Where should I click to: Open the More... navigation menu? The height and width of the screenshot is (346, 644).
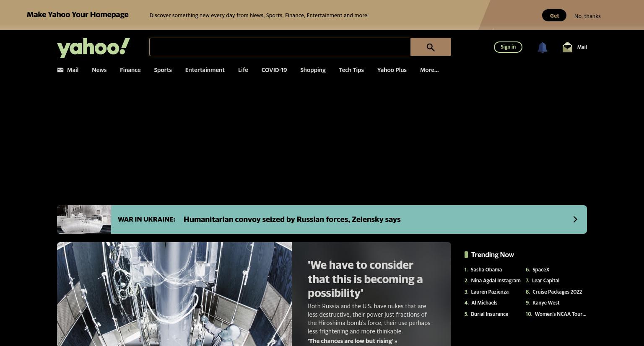(429, 70)
